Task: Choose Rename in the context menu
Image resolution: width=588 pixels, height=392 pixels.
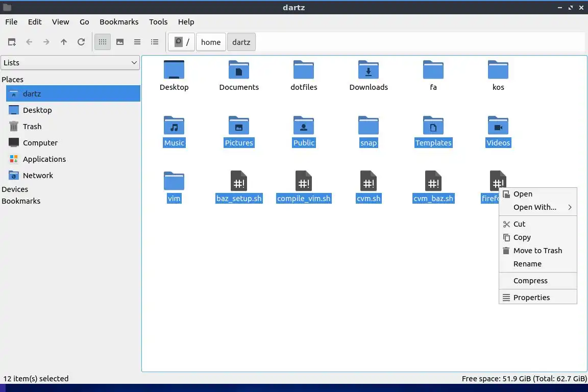Action: [x=538, y=264]
